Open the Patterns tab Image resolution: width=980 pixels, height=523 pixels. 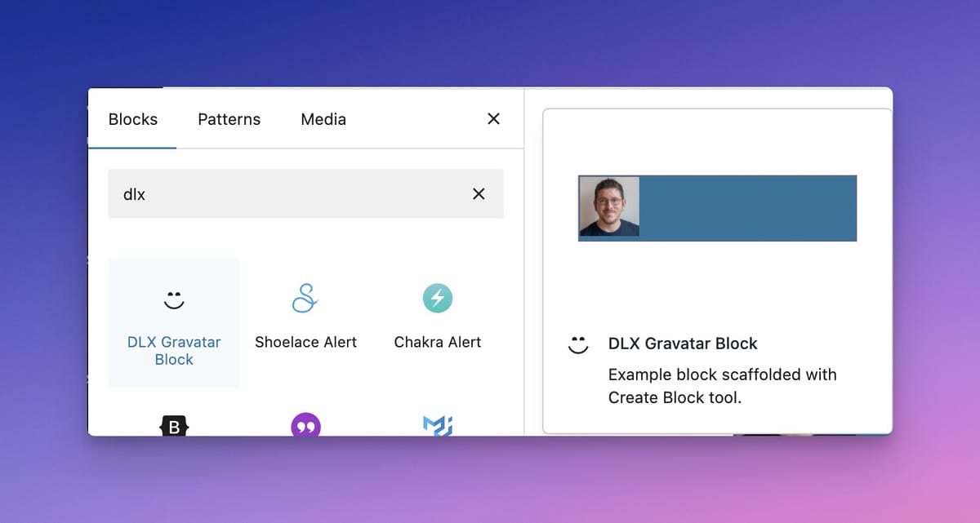point(229,119)
